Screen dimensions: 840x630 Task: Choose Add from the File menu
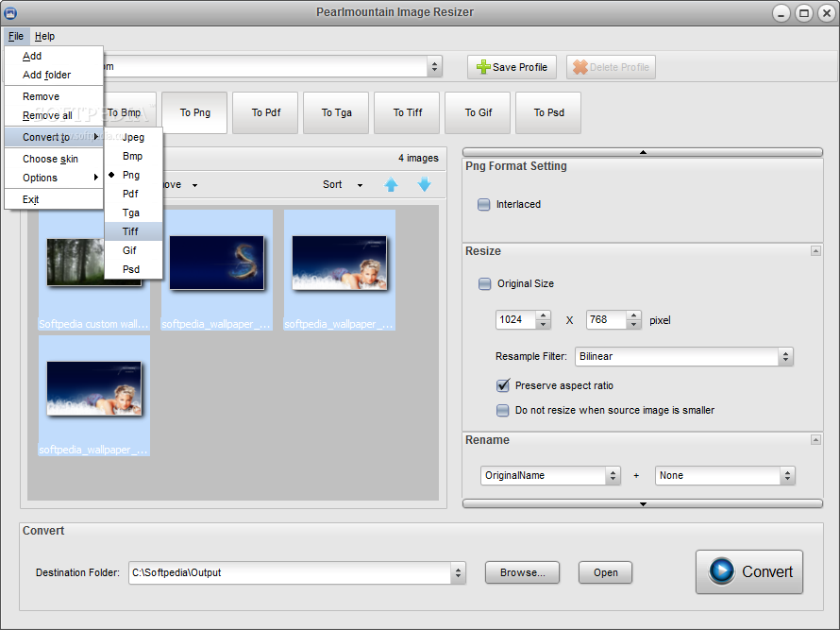54,56
